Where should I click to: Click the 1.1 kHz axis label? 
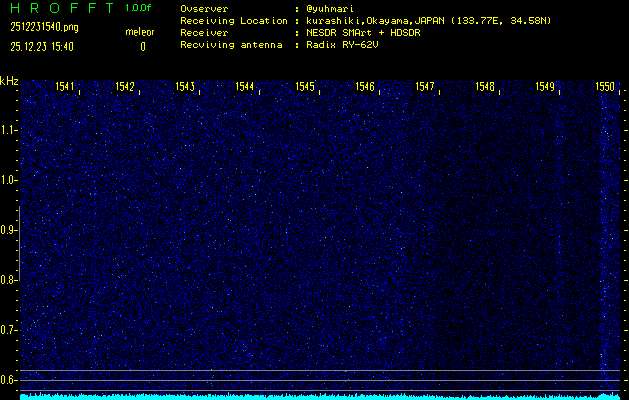8,130
